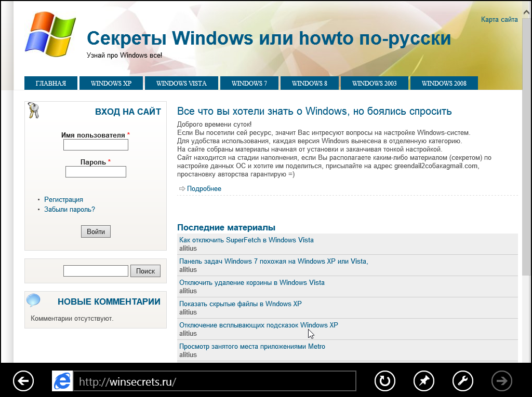532x397 pixels.
Task: Open the Регистрация registration link
Action: point(63,199)
